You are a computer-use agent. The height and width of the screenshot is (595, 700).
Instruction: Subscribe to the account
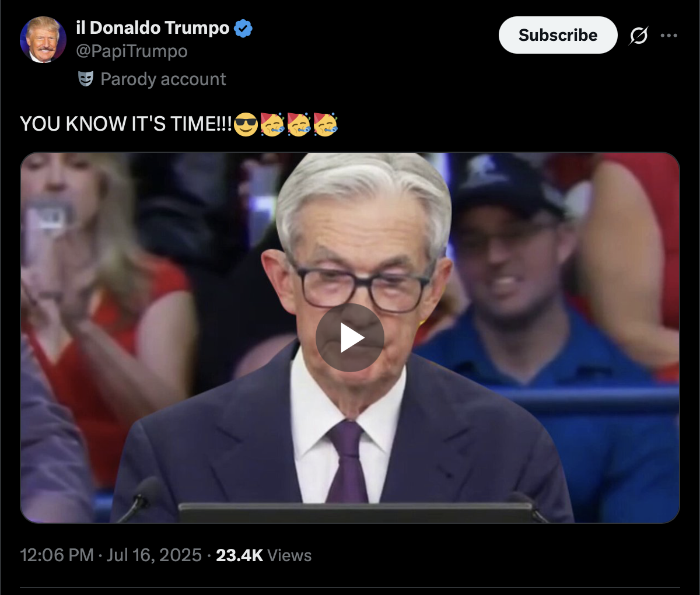coord(558,35)
